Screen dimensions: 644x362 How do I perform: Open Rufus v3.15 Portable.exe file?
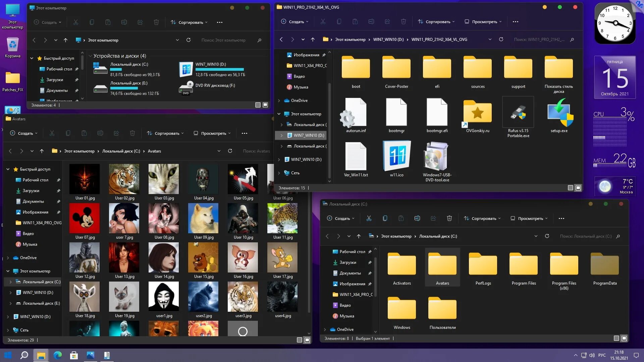point(518,117)
